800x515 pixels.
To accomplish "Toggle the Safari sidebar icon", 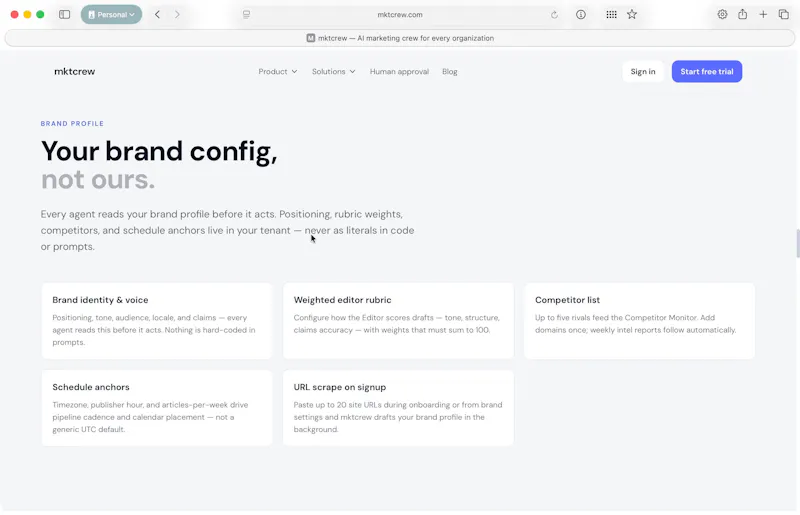I will point(64,14).
